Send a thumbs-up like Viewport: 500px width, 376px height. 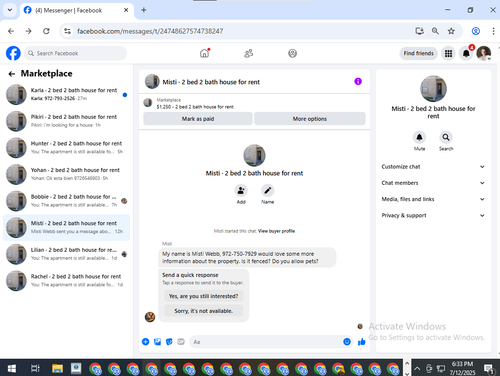[x=362, y=342]
